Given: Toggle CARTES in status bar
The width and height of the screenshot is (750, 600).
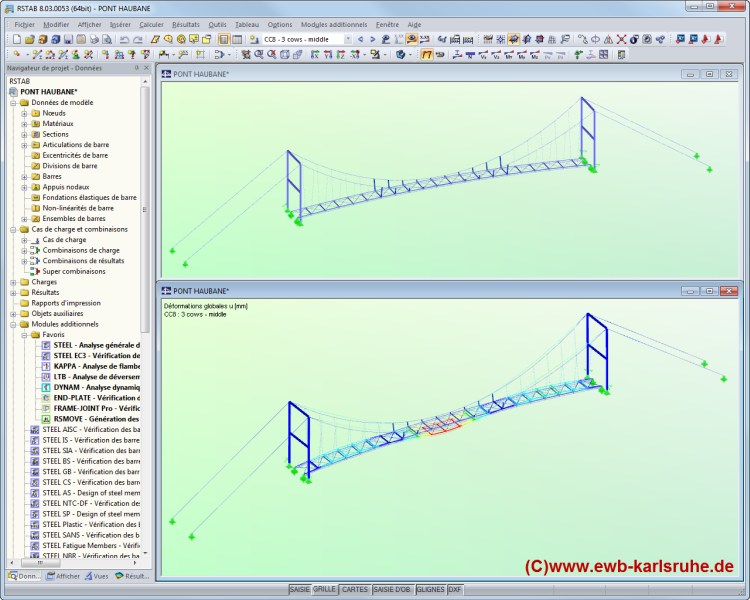Looking at the screenshot, I should coord(355,589).
